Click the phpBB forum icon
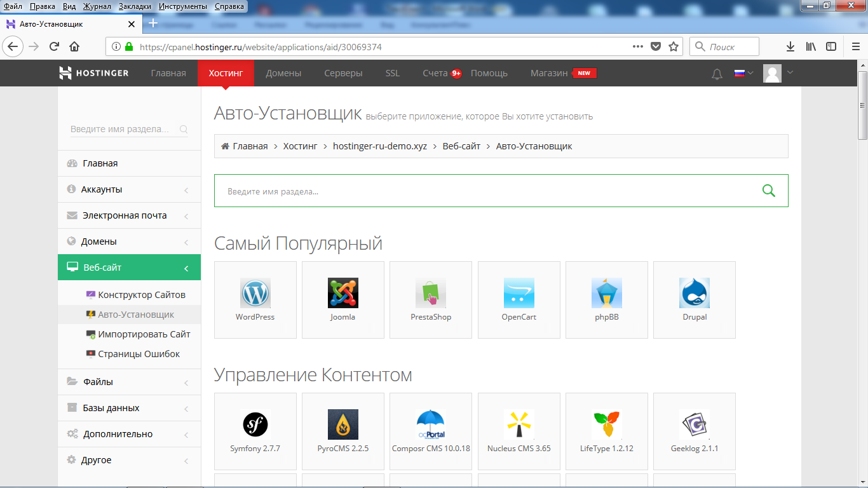 click(x=606, y=294)
